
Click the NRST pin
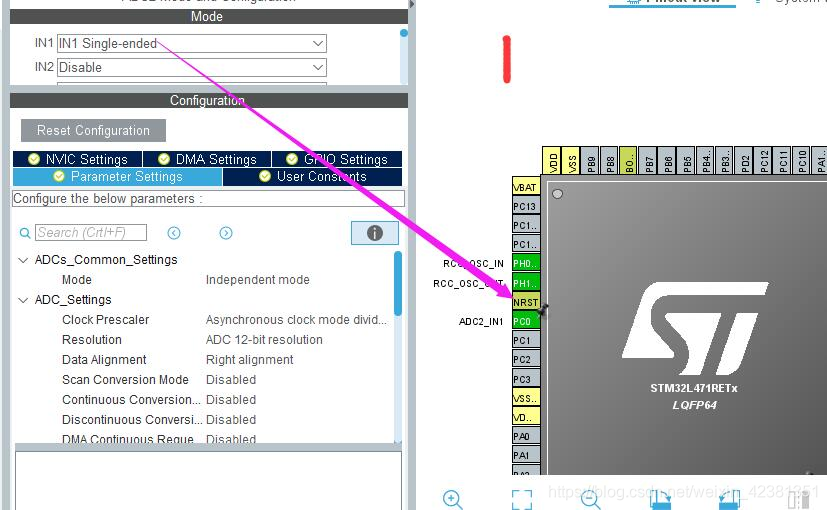[526, 302]
